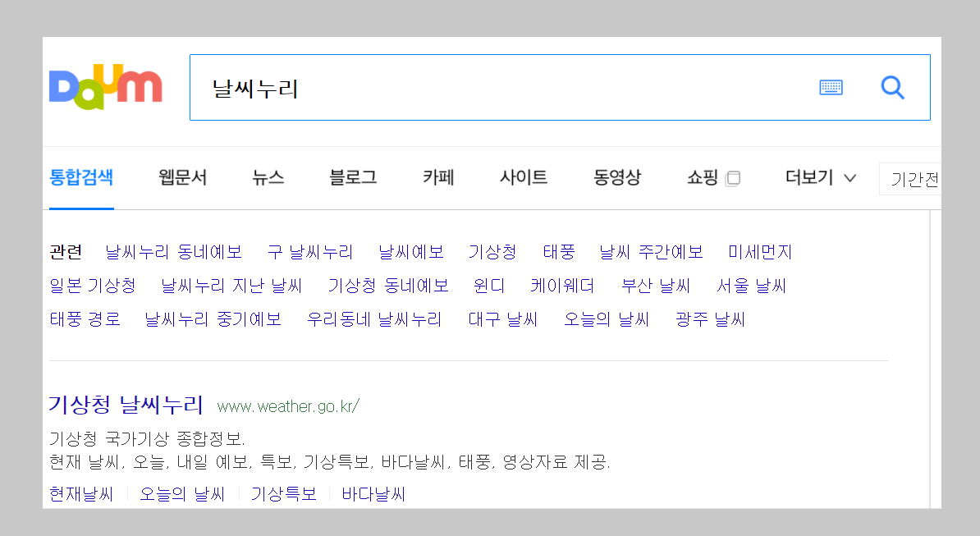Click related search 오늘의 날씨 in the related row
The image size is (980, 536).
(x=607, y=319)
